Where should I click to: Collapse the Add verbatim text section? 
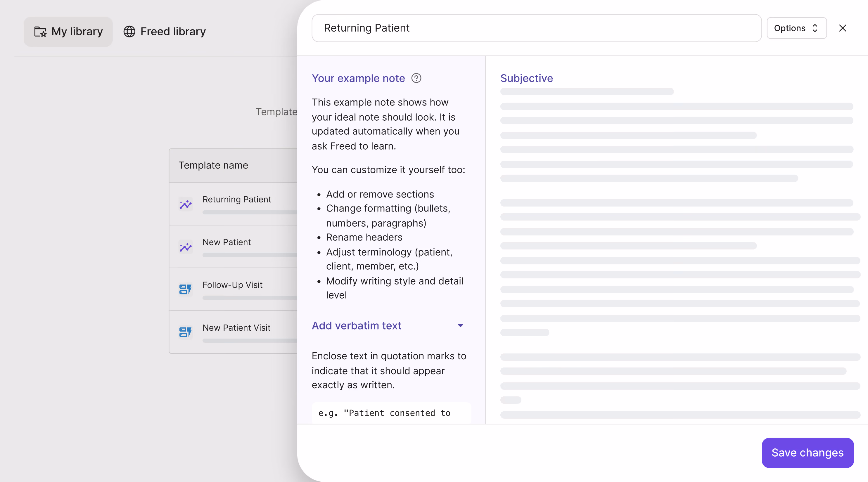point(460,326)
